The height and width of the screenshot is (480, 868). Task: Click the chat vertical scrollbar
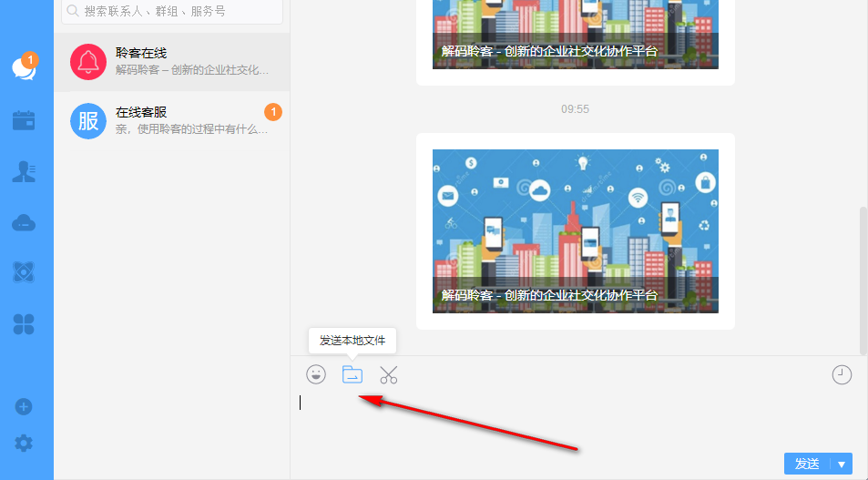tap(863, 273)
